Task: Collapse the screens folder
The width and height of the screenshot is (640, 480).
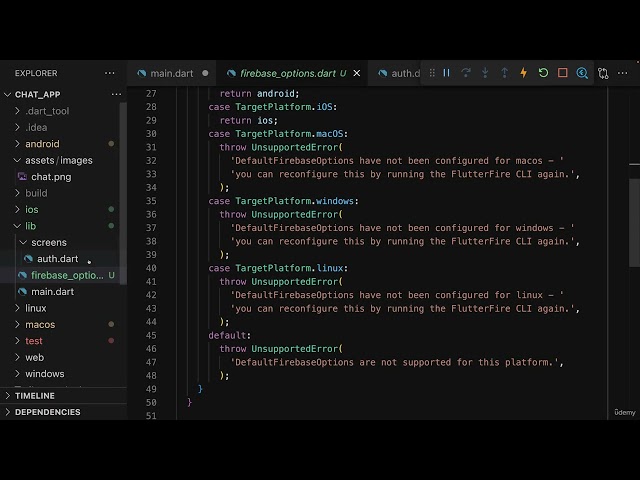Action: pos(49,242)
